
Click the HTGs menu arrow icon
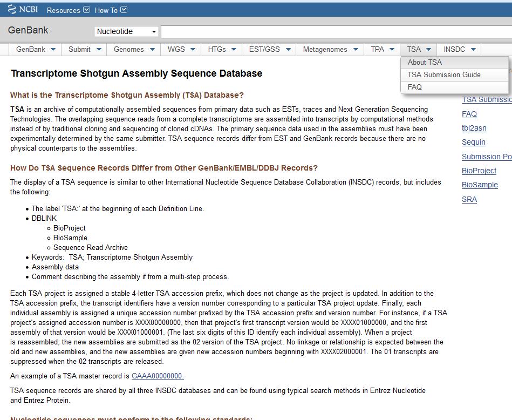234,50
